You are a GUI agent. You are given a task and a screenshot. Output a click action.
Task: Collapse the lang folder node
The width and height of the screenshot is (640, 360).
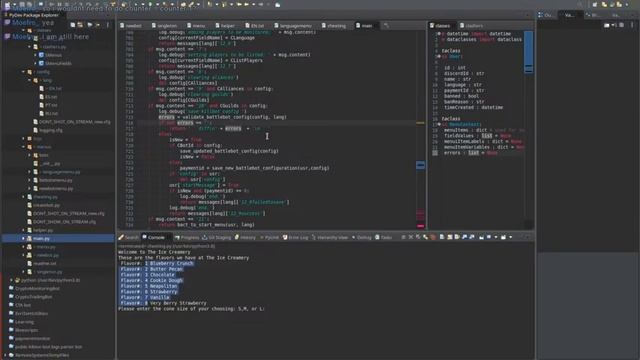pyautogui.click(x=29, y=80)
